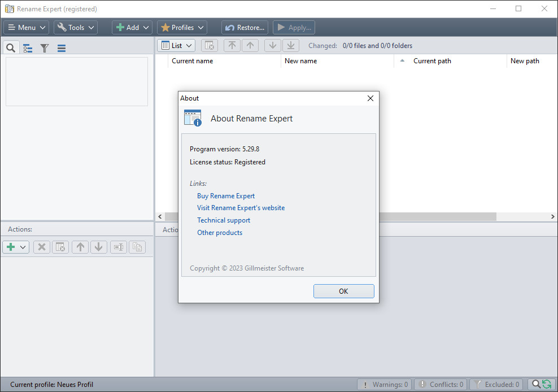Click the rename action icon

coord(119,247)
